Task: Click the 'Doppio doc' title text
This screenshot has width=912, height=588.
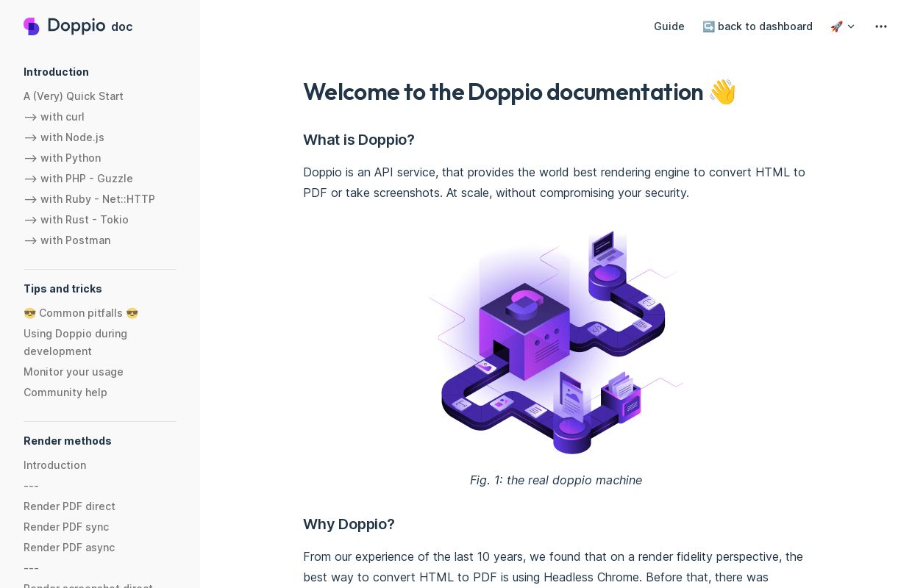Action: coord(90,26)
